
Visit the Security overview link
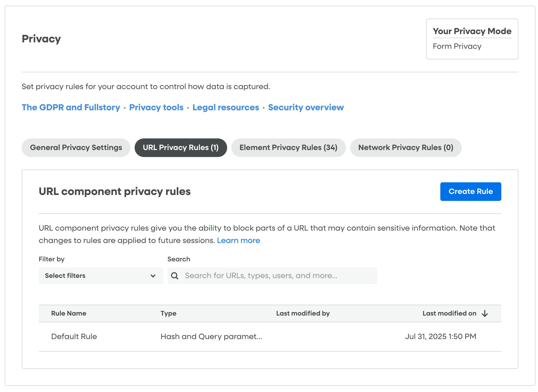point(306,107)
